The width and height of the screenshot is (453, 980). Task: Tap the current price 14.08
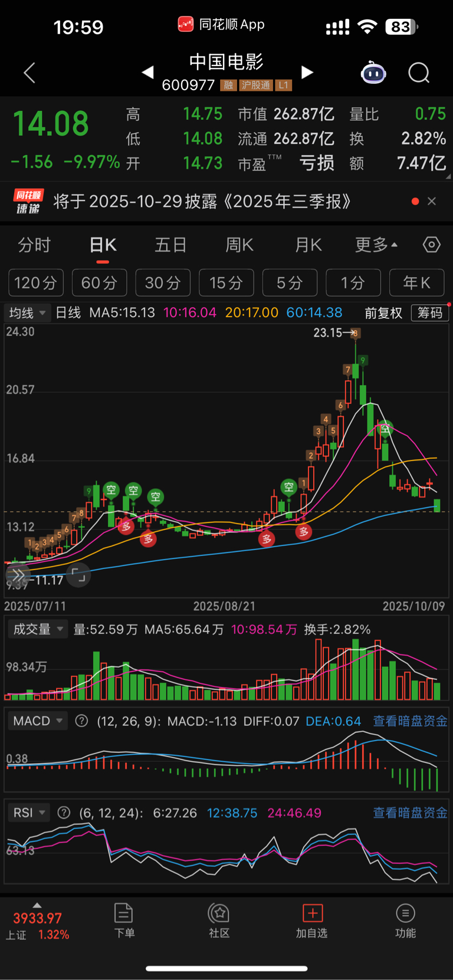pyautogui.click(x=51, y=124)
